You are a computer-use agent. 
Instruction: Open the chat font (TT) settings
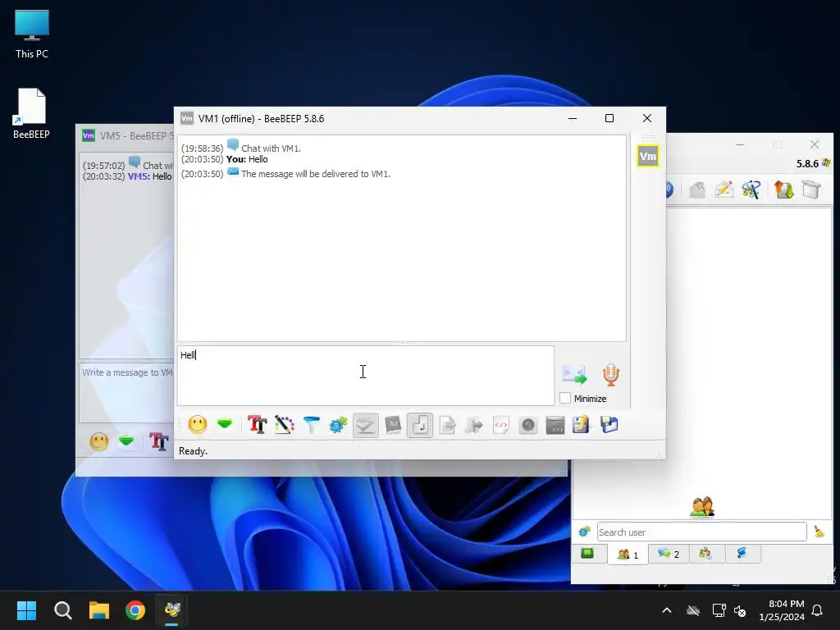[257, 426]
